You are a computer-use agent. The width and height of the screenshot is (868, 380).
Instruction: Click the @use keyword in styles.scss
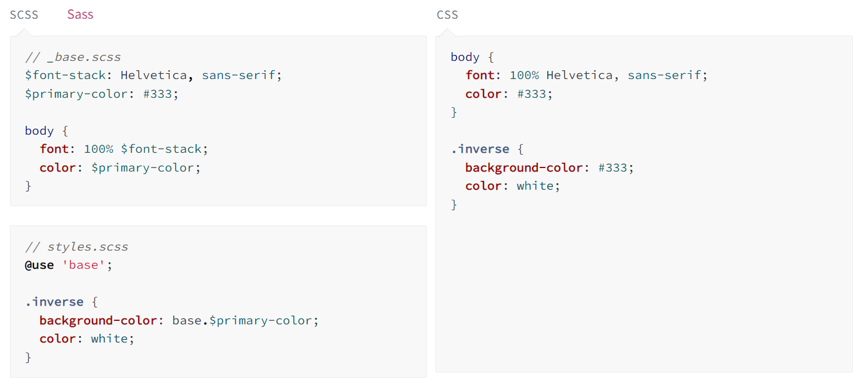point(40,265)
